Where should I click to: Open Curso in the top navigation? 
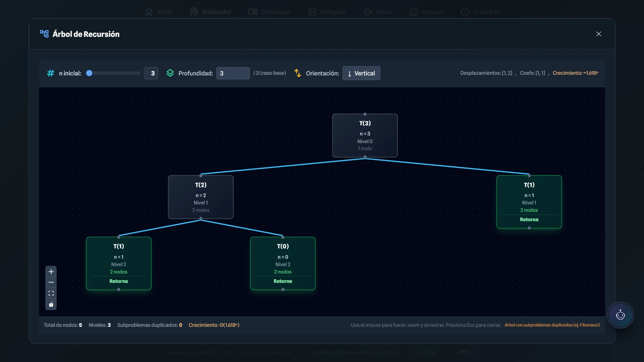[x=377, y=12]
